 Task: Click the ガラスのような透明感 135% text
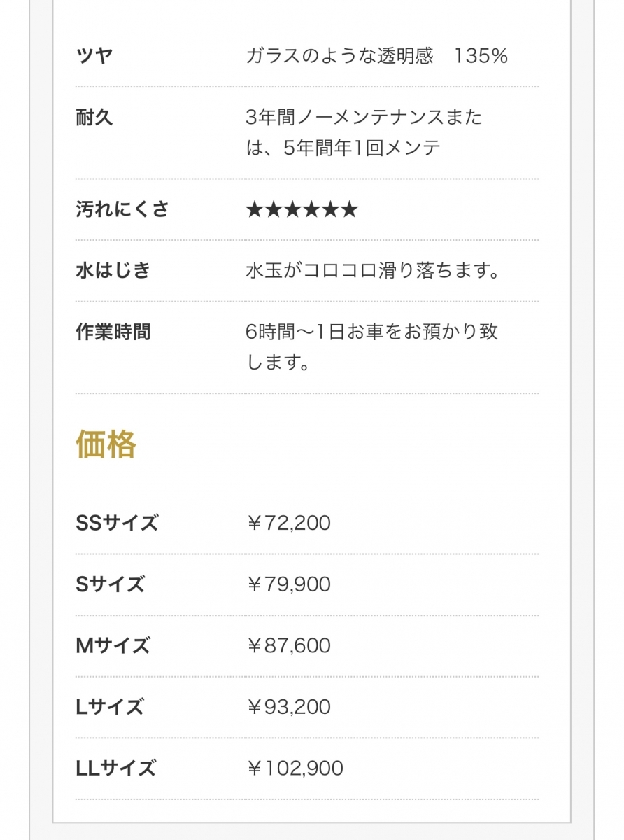[376, 56]
